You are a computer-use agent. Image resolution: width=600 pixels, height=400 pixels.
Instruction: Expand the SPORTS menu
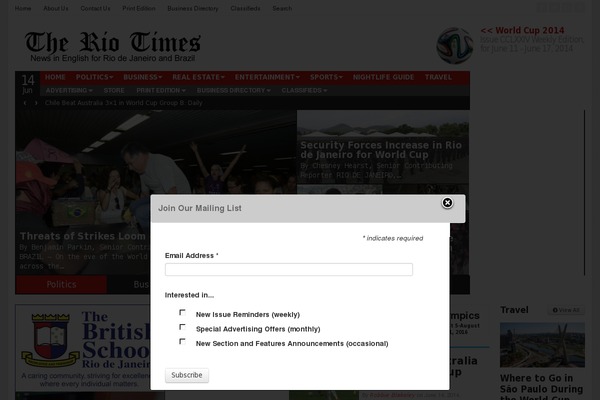[326, 77]
